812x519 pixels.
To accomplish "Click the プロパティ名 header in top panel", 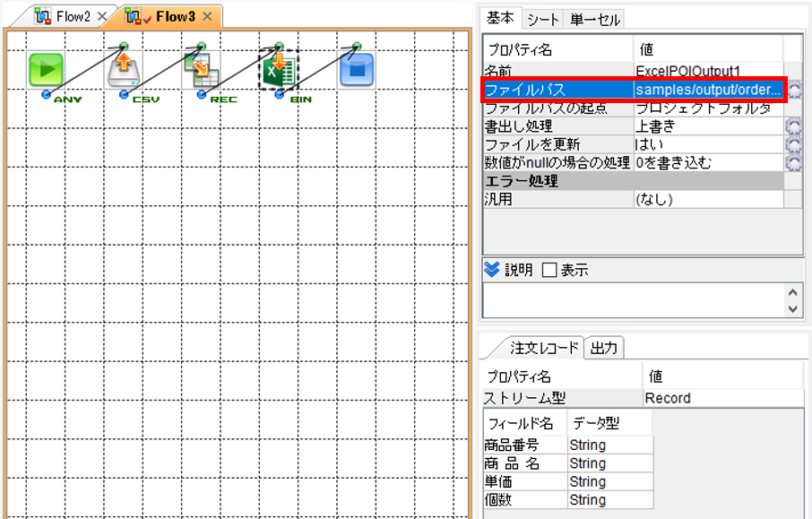I will point(558,49).
